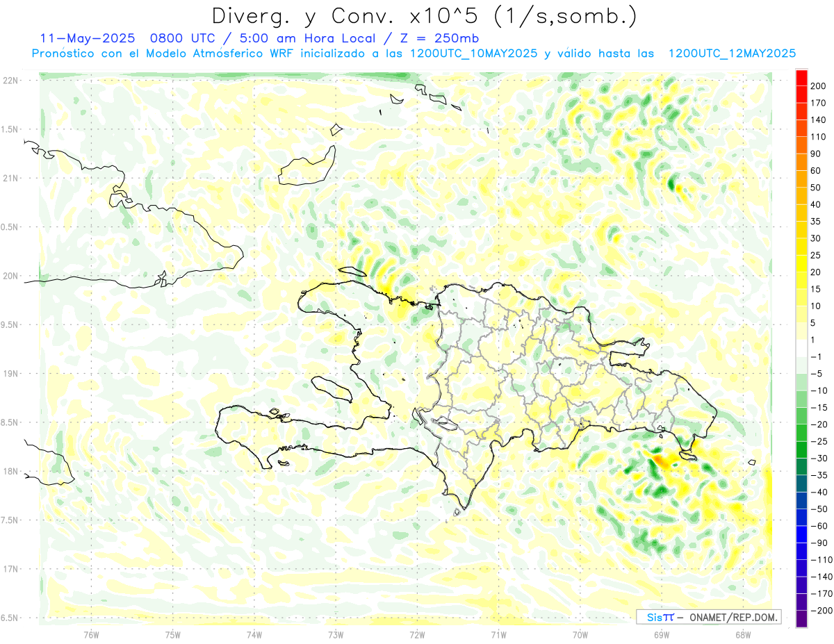This screenshot has width=834, height=644.
Task: Click the dark purple swatch at colorbar bottom
Action: click(801, 619)
